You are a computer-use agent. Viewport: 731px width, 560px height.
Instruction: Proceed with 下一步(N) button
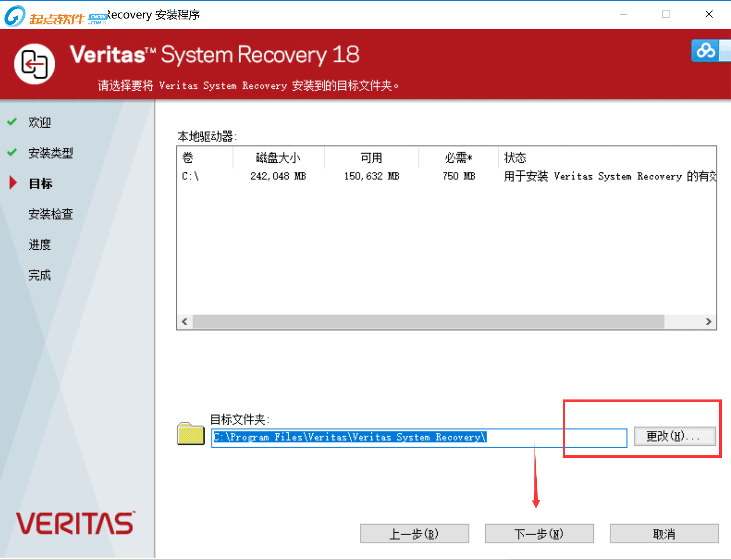(x=539, y=533)
